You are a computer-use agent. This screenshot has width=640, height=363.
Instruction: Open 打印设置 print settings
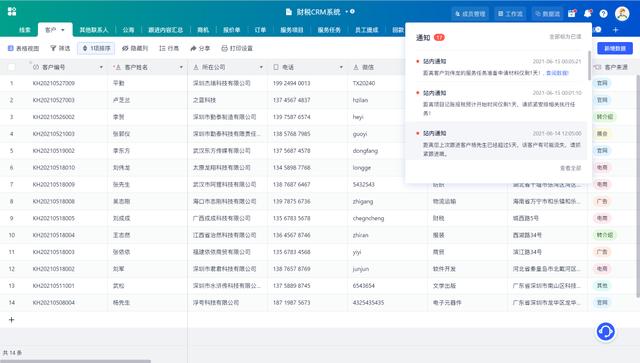click(237, 48)
